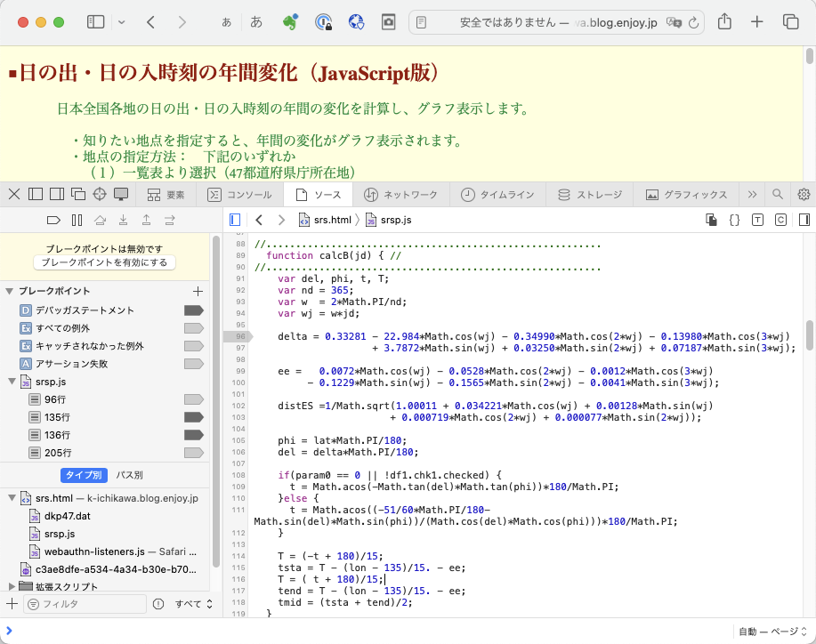
Task: Open the privacy lock extension icon
Action: pos(324,22)
